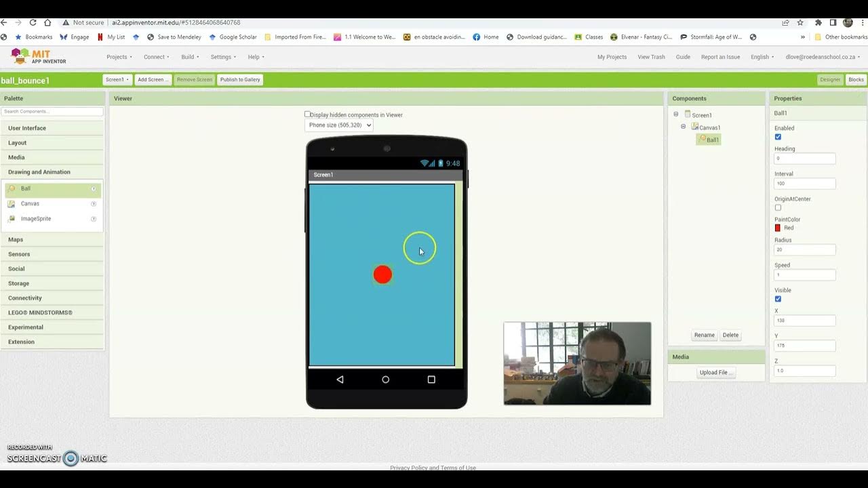
Task: Open Report an Issue link
Action: pyautogui.click(x=720, y=57)
